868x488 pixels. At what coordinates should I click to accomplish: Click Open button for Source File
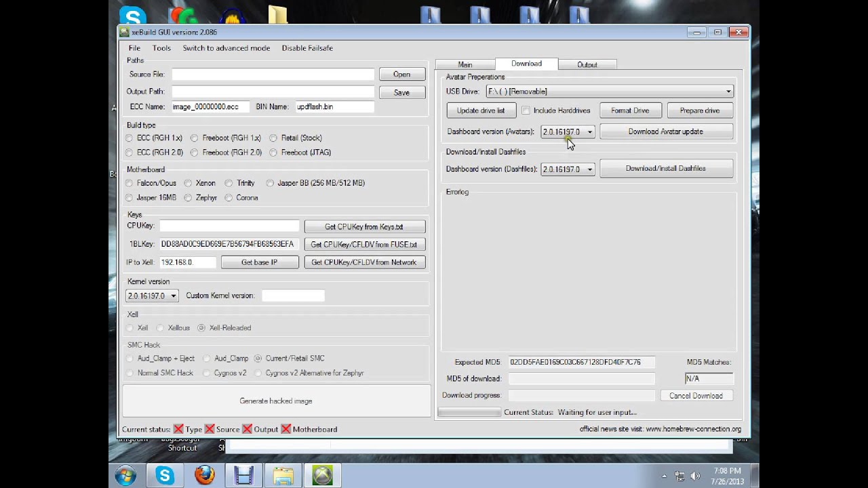(401, 75)
